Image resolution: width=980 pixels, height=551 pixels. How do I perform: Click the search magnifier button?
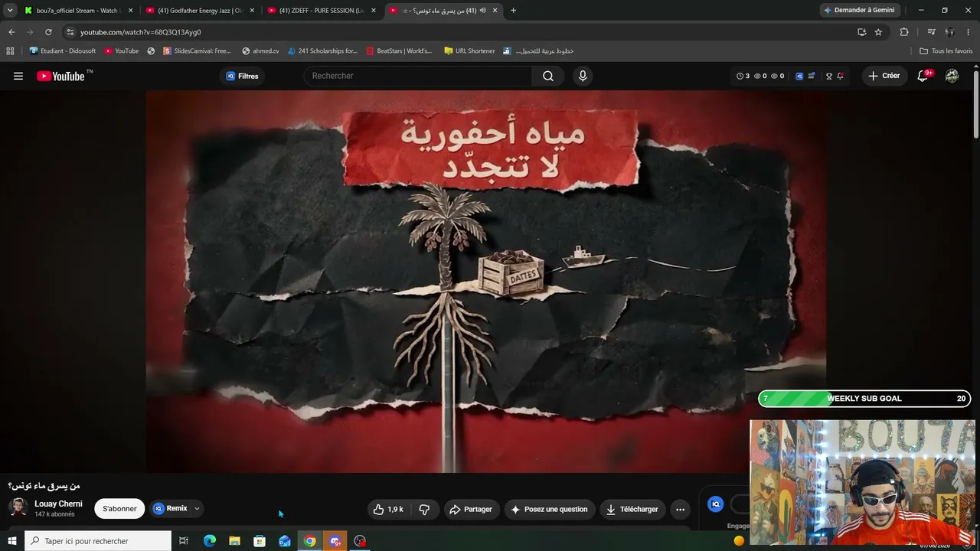548,76
